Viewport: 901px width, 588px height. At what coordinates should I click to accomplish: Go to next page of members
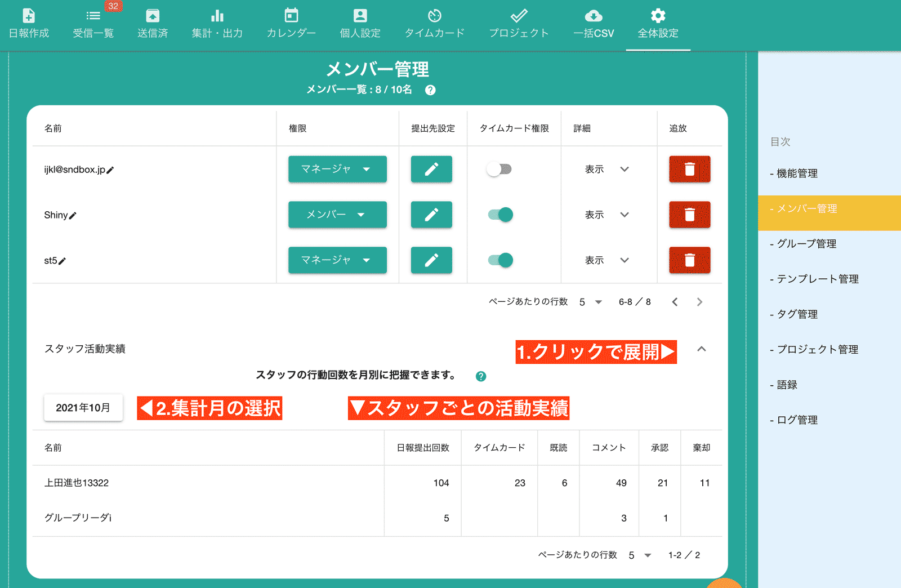coord(700,302)
